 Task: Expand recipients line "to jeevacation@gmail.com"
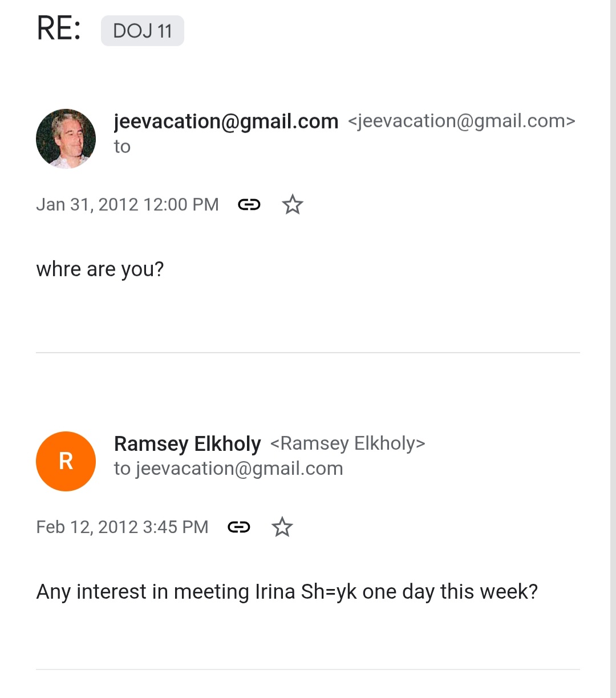(228, 469)
